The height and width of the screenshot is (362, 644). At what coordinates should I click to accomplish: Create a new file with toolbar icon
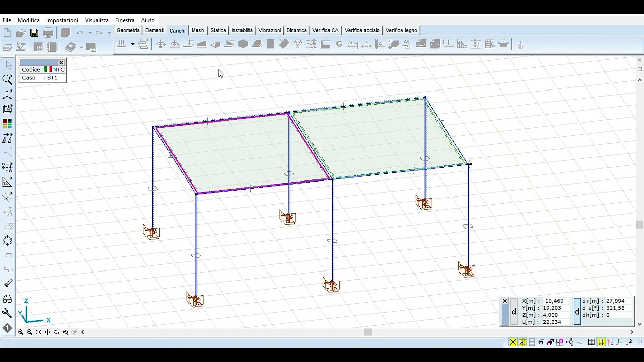[x=7, y=33]
